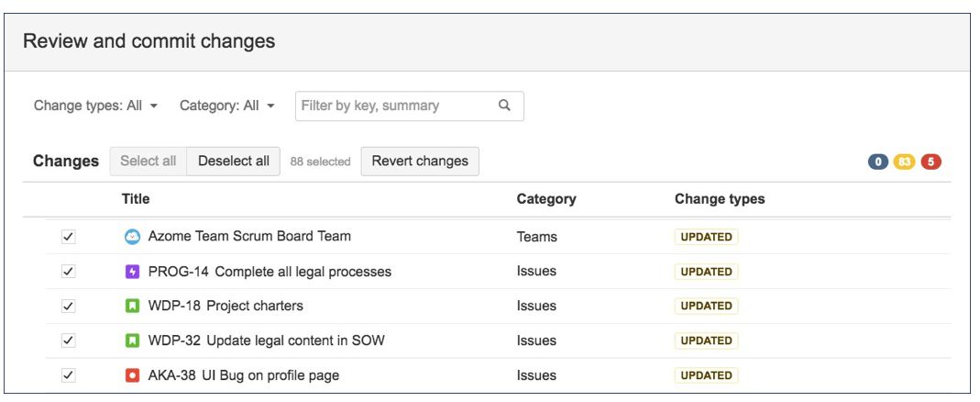The height and width of the screenshot is (402, 980).
Task: Click the AKA-38 issue key
Action: pyautogui.click(x=172, y=375)
